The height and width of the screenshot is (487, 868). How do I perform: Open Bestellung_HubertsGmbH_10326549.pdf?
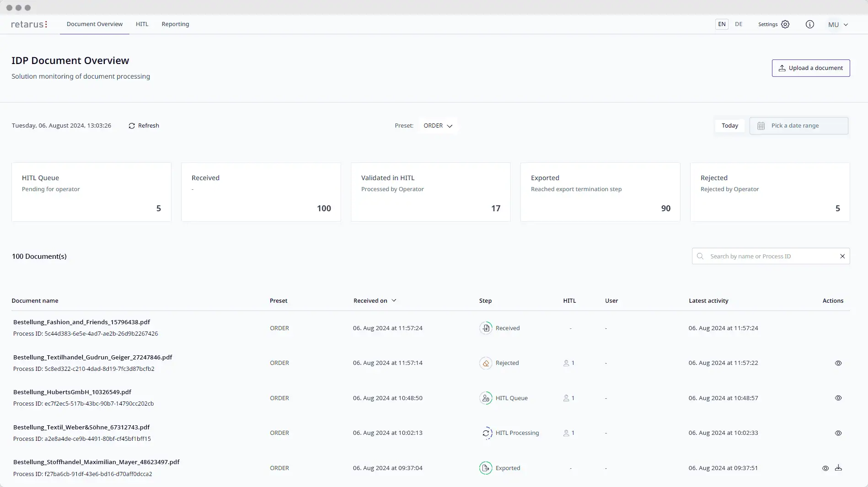tap(72, 392)
